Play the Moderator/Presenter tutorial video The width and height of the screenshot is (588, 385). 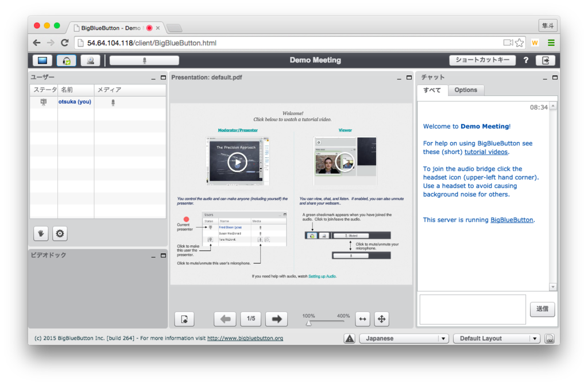(x=237, y=162)
